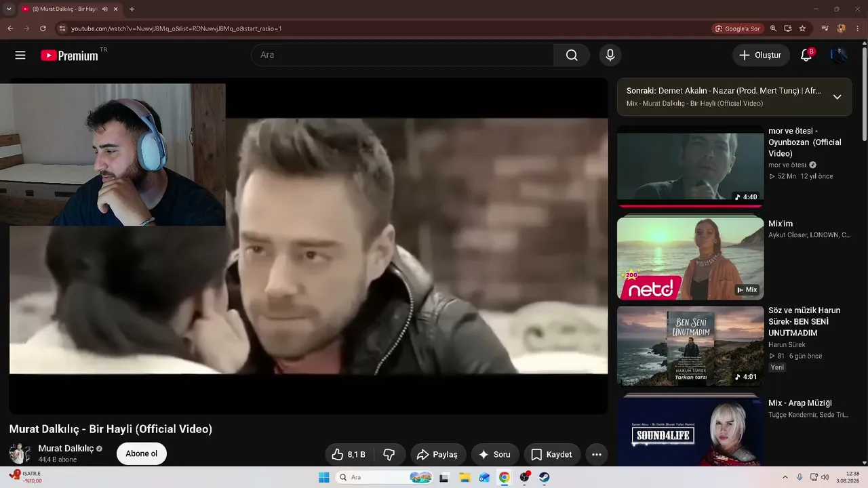Open YouTube notifications bell
This screenshot has width=868, height=488.
click(806, 56)
